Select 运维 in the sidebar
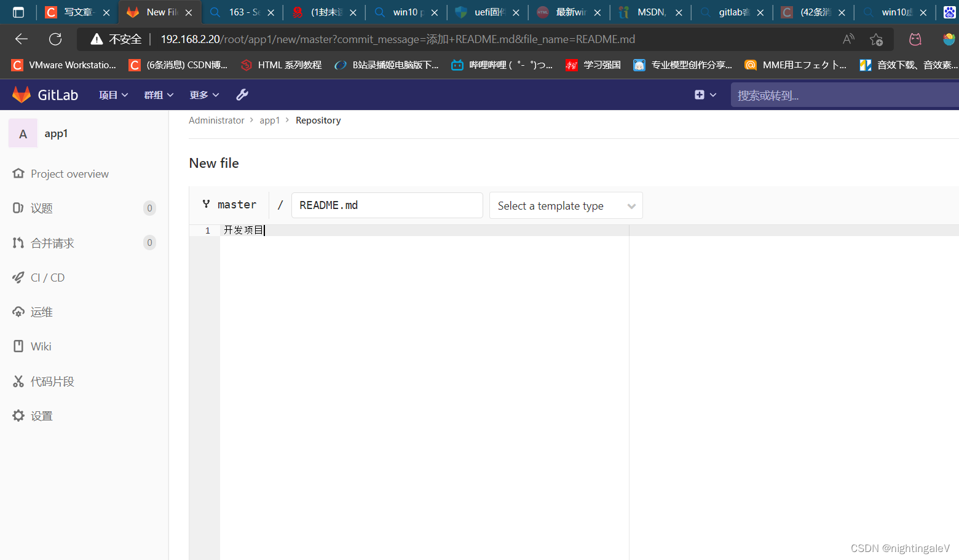The width and height of the screenshot is (959, 560). click(41, 312)
